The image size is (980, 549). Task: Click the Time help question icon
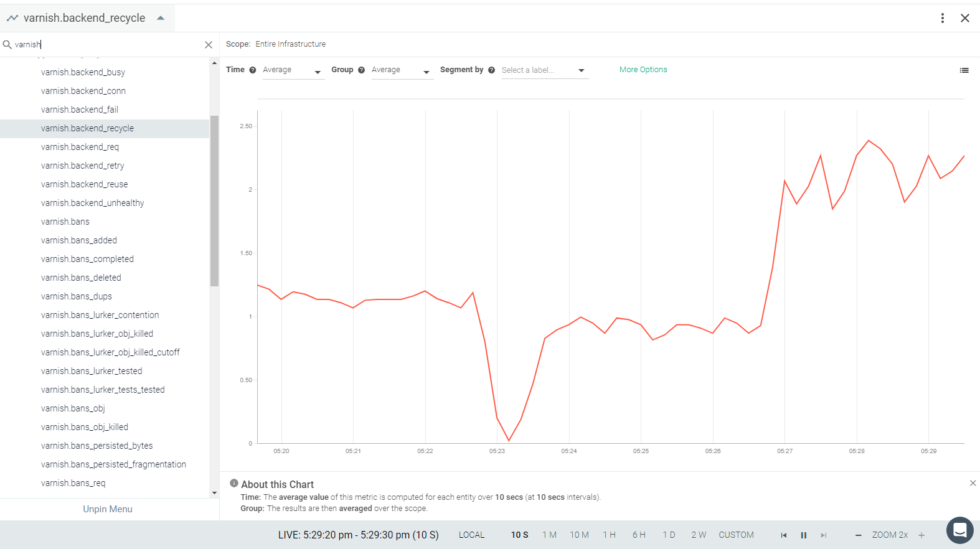point(253,70)
